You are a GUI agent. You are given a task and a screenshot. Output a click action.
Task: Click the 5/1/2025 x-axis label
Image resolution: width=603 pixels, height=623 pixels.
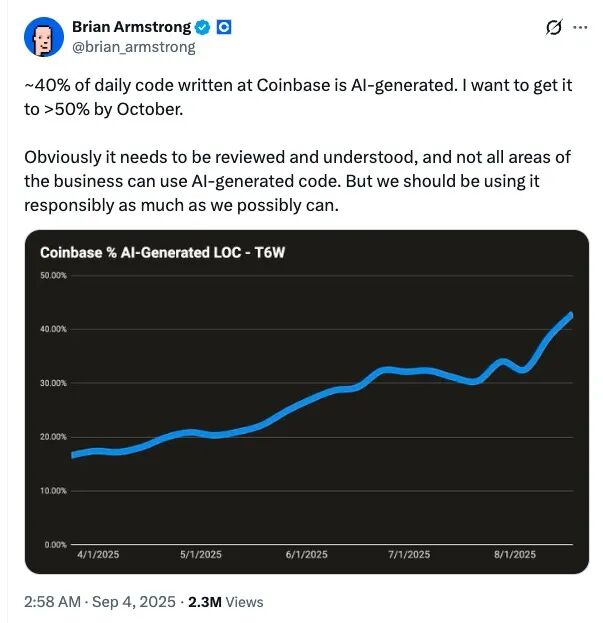[201, 554]
